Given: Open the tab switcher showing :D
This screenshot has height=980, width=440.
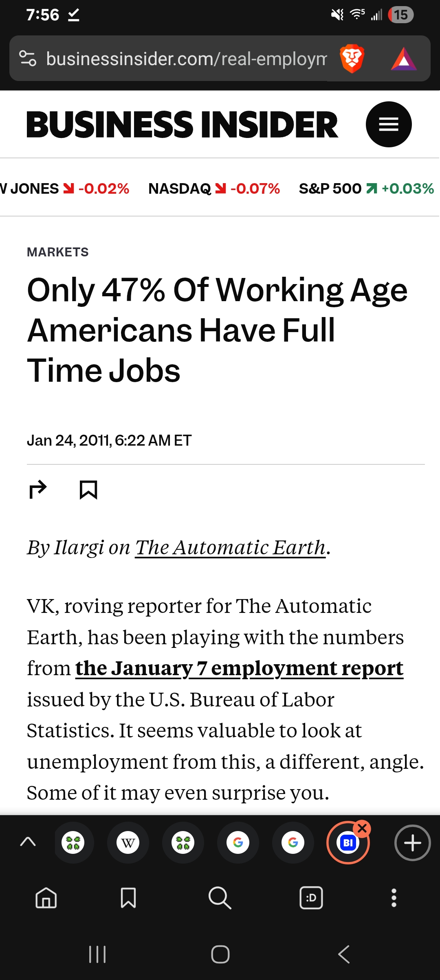Looking at the screenshot, I should (x=311, y=897).
